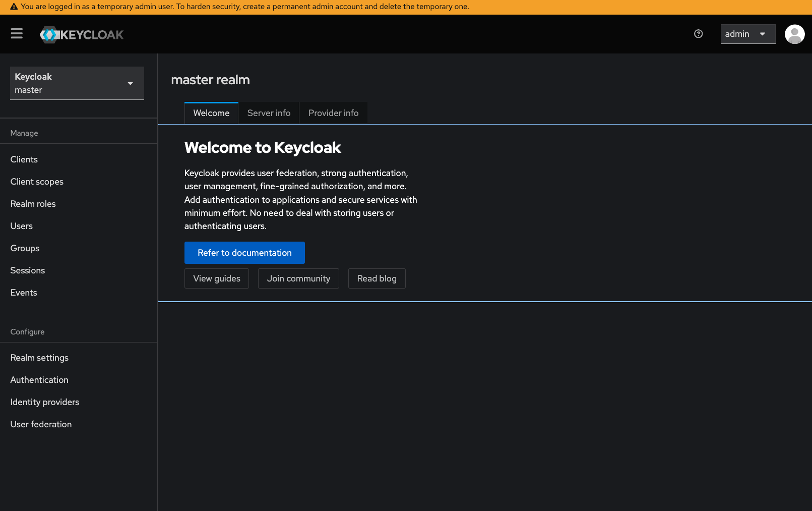Switch to the Provider info tab
The height and width of the screenshot is (511, 812).
pos(333,113)
